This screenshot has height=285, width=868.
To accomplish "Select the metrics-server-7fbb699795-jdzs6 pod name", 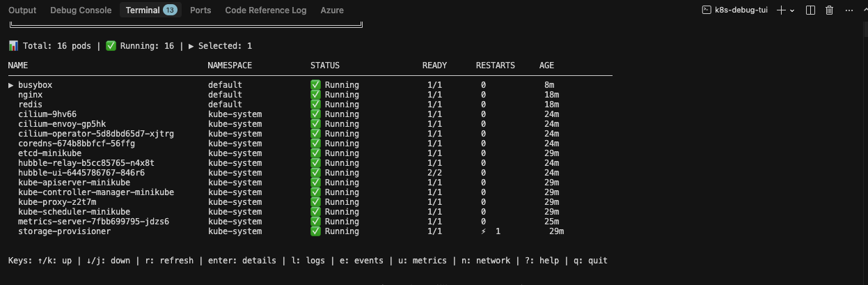I will coord(94,222).
